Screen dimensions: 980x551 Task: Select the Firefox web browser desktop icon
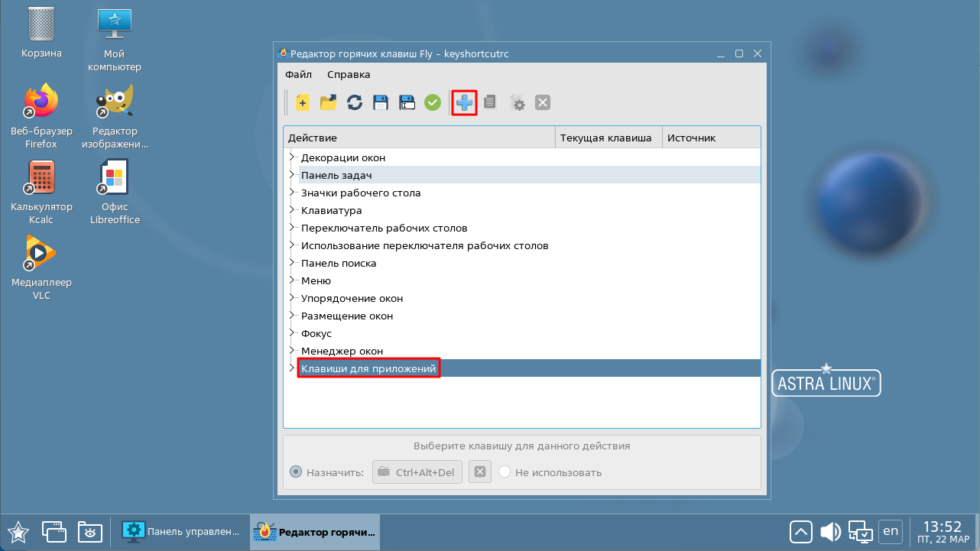click(x=41, y=116)
